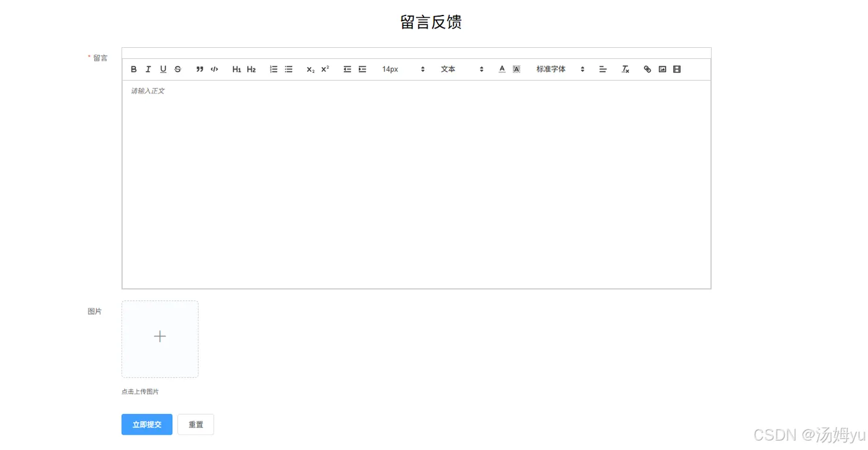The width and height of the screenshot is (868, 450).
Task: Apply subscript formatting
Action: [310, 70]
